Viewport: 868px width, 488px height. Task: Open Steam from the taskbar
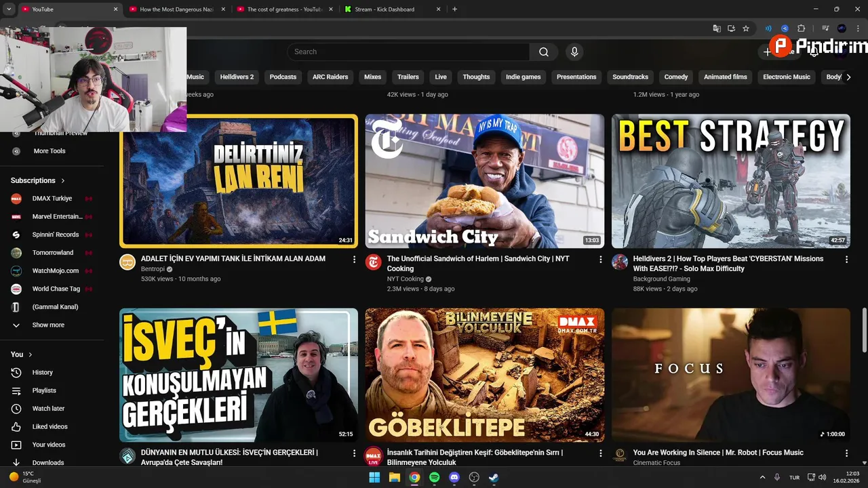tap(494, 477)
